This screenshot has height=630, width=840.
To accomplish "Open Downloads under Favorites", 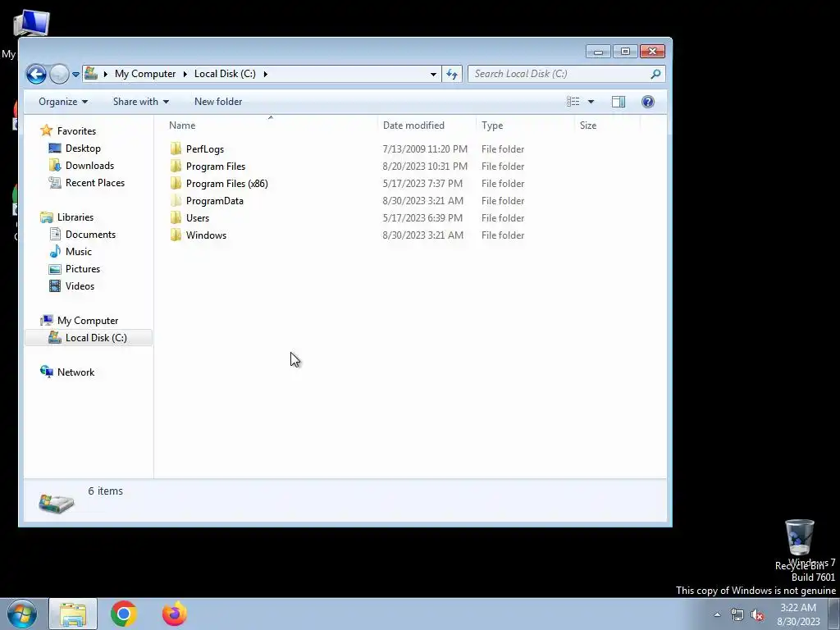I will [x=89, y=166].
